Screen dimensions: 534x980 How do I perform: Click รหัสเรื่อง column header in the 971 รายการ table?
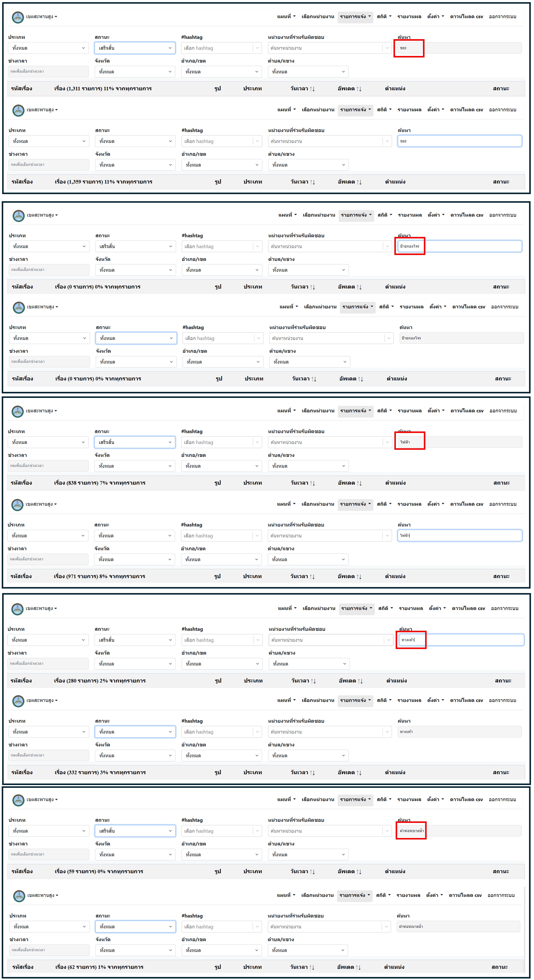coord(21,576)
